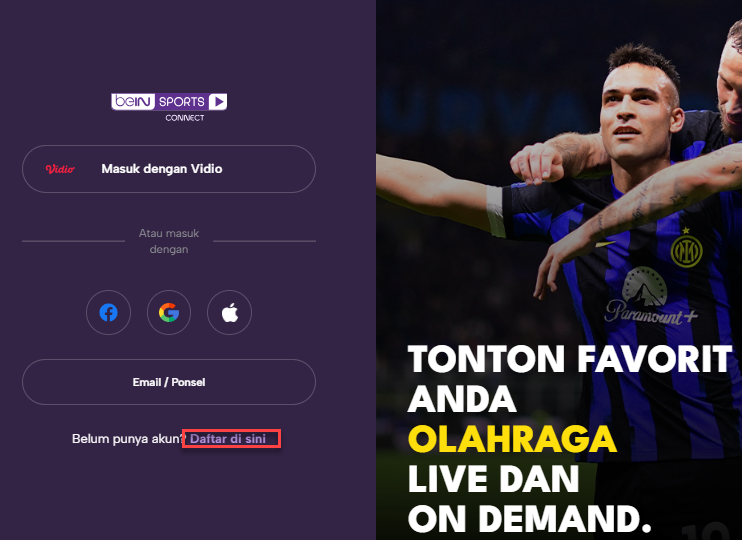742x540 pixels.
Task: Click Masuk dengan Vidio button
Action: (169, 169)
